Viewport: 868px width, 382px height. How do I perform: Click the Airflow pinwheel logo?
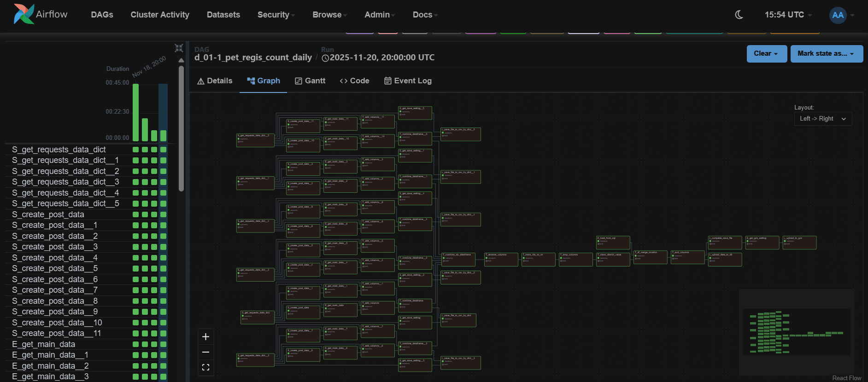coord(24,14)
